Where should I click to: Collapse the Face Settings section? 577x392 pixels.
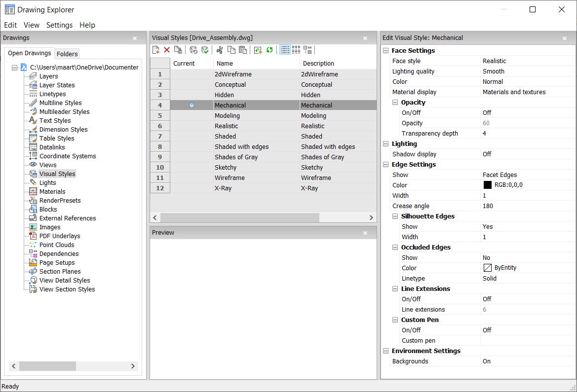385,51
